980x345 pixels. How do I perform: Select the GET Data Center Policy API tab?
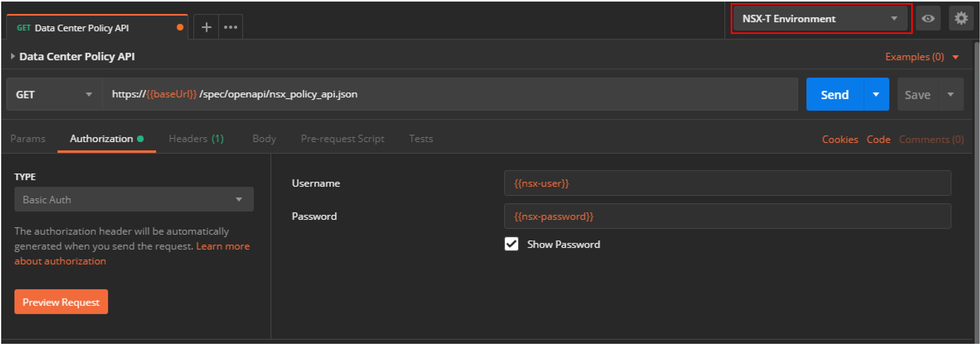pos(97,27)
